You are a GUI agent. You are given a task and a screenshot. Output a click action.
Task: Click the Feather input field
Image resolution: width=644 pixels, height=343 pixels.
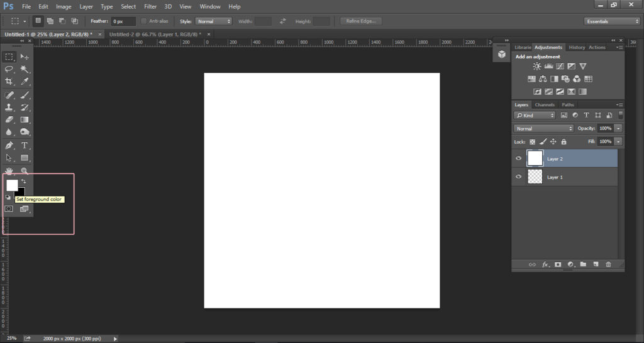pyautogui.click(x=123, y=21)
